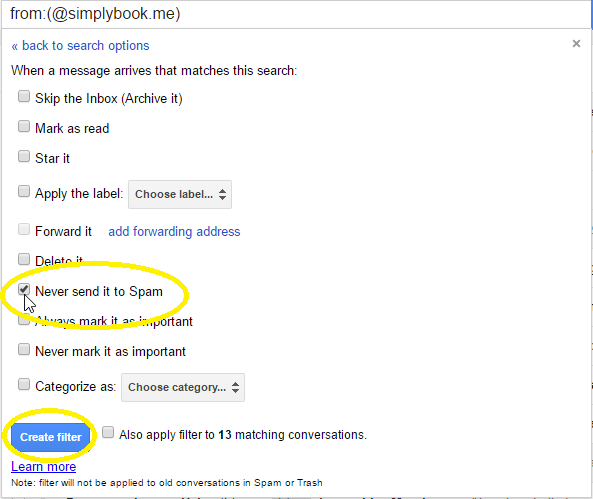Enable Skip the Inbox (Archive it)

24,96
